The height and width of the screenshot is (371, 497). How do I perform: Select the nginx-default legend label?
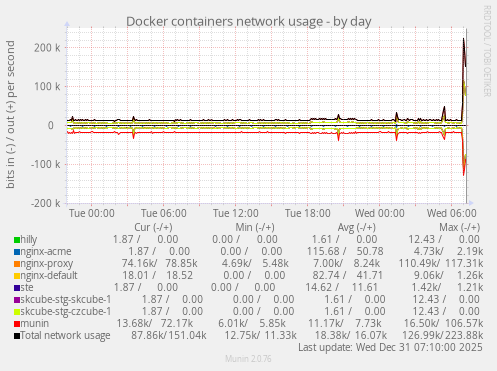point(49,275)
